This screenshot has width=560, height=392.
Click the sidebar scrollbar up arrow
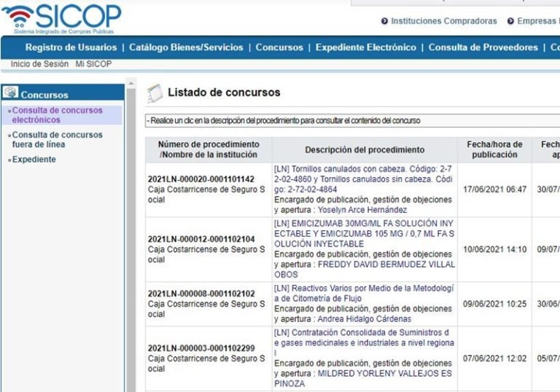pos(131,84)
